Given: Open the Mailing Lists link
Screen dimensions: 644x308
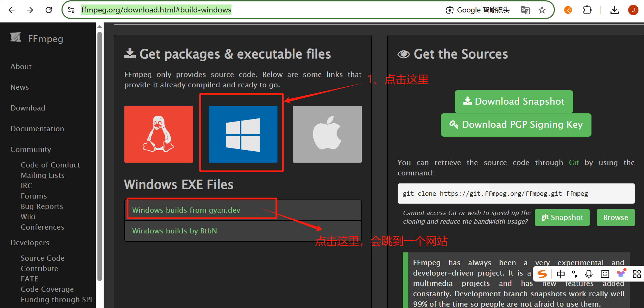Looking at the screenshot, I should 42,175.
